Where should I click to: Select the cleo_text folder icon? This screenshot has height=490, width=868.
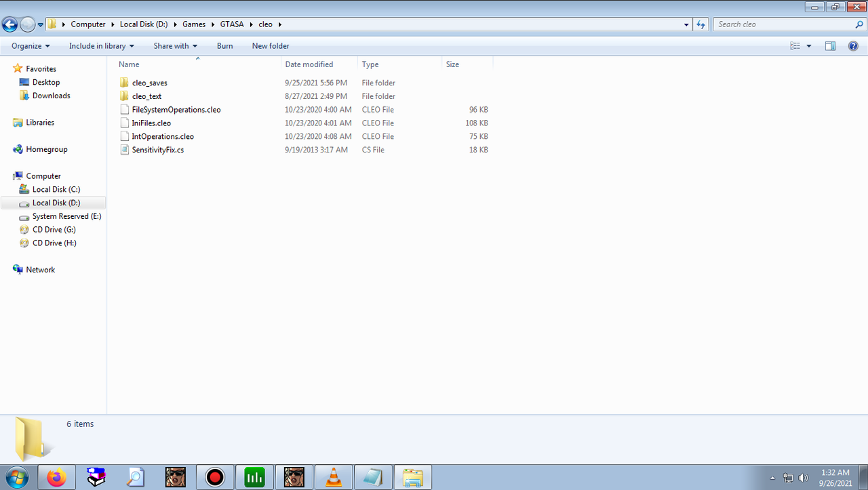[124, 96]
